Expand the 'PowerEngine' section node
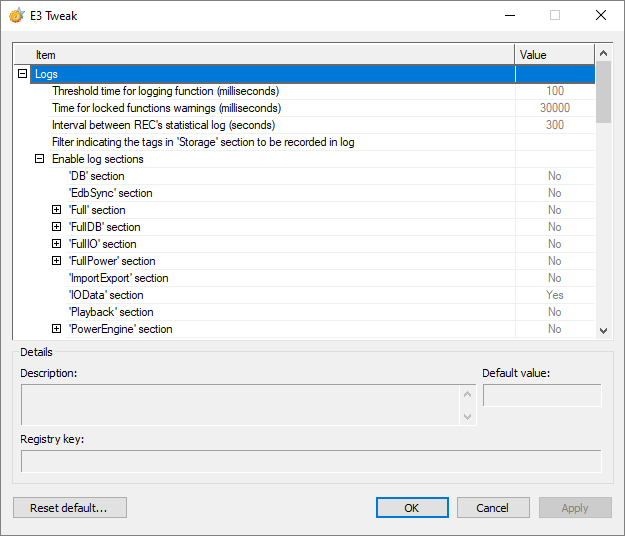 tap(57, 329)
